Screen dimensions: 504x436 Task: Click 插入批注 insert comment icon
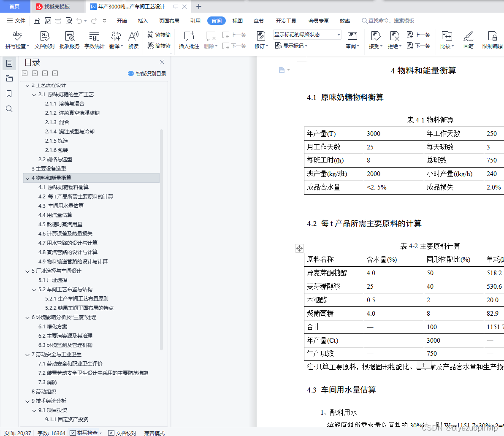pos(189,40)
